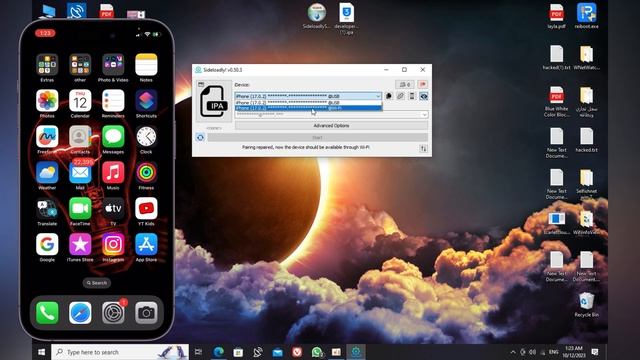The height and width of the screenshot is (360, 640).
Task: Select the Sideloadly setup desktop icon
Action: click(x=317, y=16)
